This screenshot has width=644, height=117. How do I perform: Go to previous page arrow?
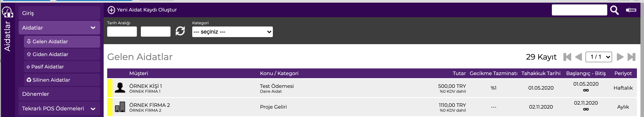(x=578, y=57)
